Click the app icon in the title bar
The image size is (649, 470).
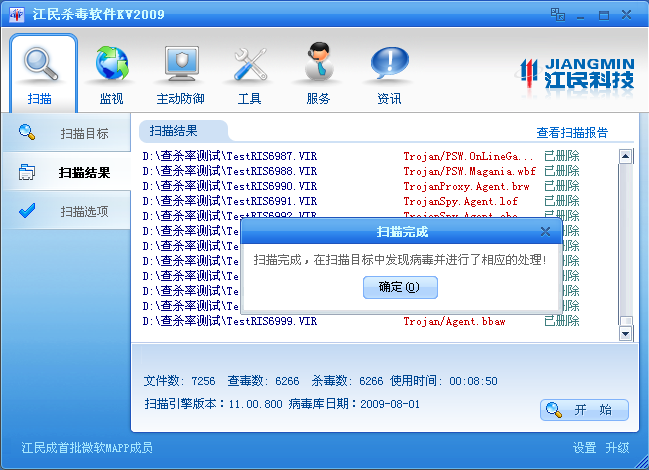pos(17,14)
